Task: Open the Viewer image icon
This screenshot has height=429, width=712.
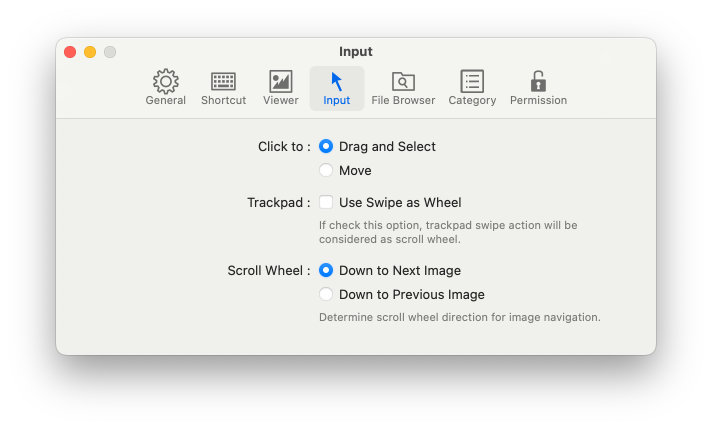Action: 281,81
